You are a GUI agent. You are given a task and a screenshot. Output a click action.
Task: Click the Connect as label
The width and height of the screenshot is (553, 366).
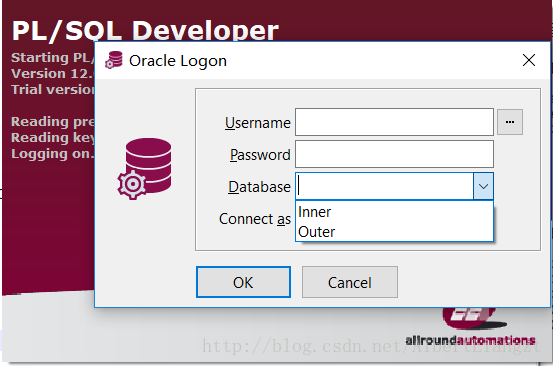255,219
